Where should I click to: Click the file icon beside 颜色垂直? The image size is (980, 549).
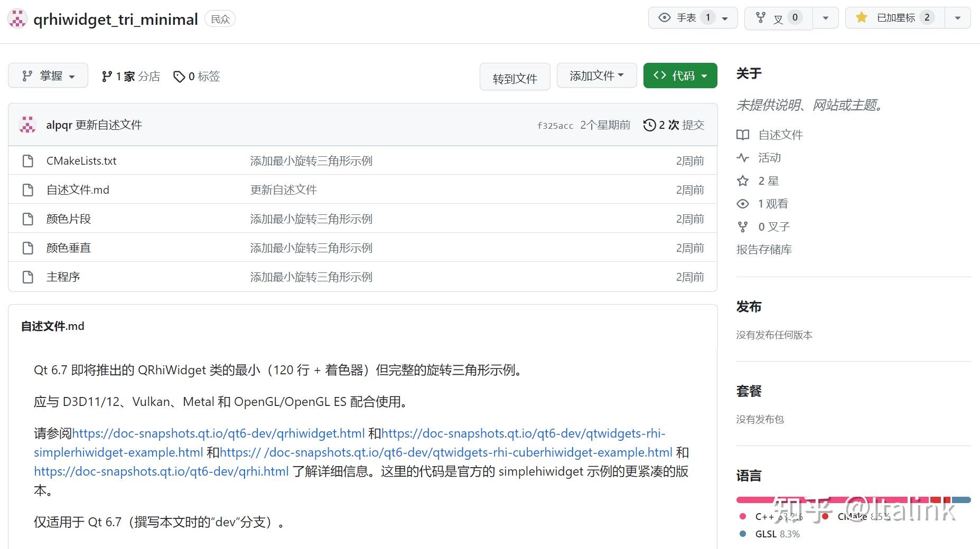click(28, 248)
